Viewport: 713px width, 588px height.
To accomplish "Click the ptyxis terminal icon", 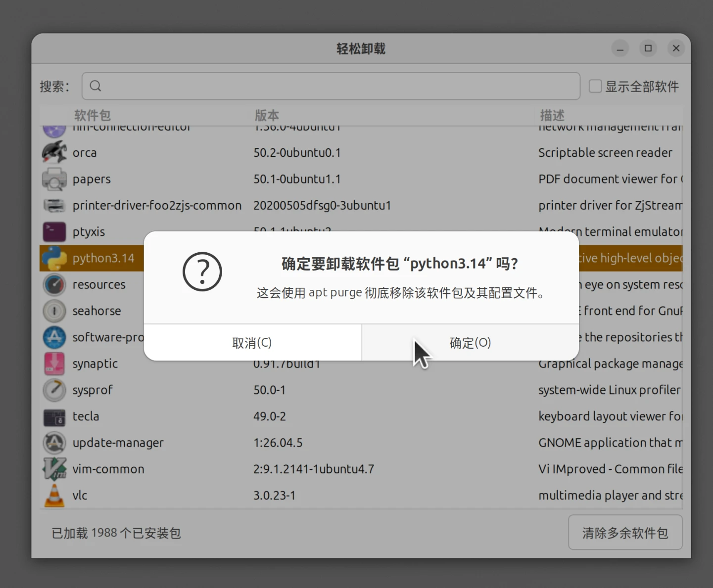I will (54, 231).
